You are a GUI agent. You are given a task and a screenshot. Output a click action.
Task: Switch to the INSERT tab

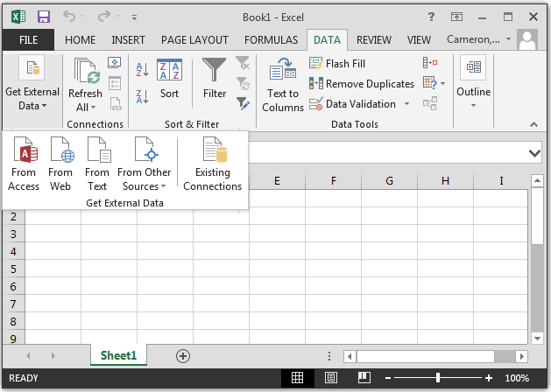(129, 39)
